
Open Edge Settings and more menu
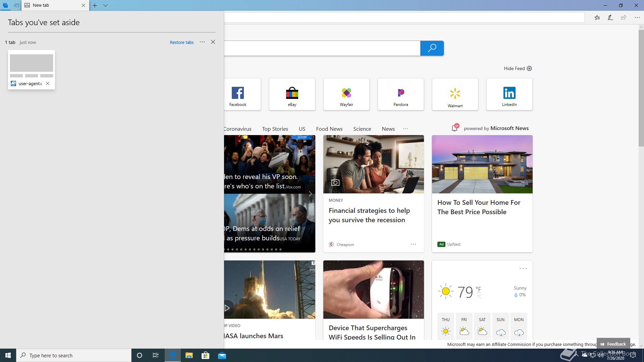(x=637, y=17)
